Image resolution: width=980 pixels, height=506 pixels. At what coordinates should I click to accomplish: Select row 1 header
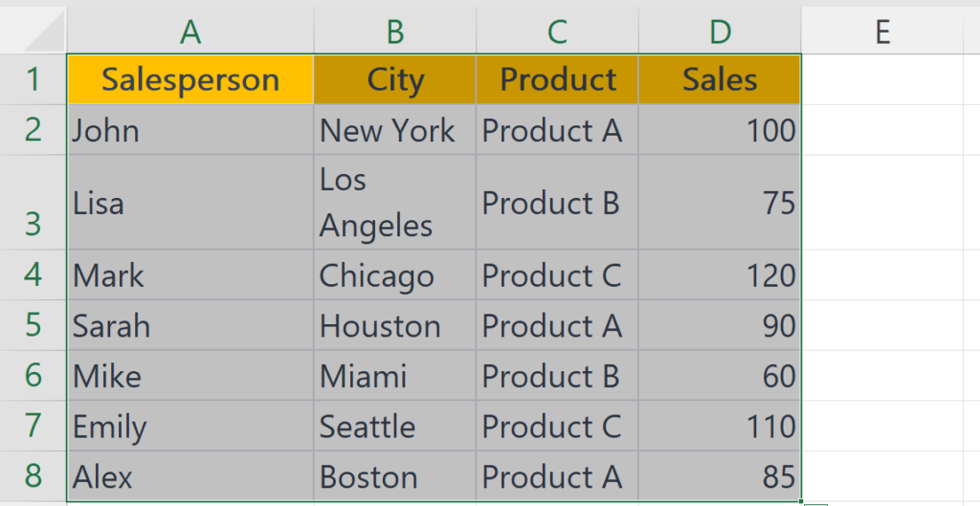coord(33,79)
